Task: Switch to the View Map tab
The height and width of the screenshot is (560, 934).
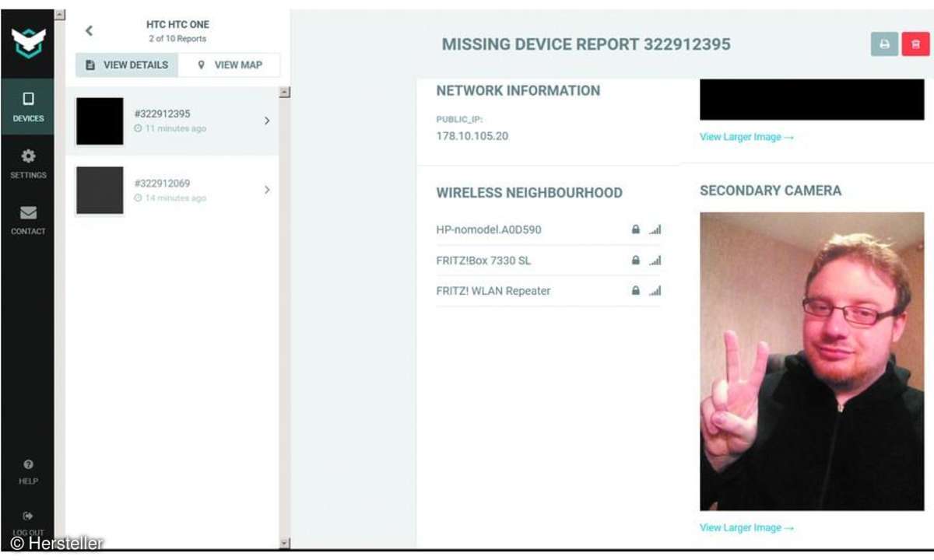Action: (230, 65)
